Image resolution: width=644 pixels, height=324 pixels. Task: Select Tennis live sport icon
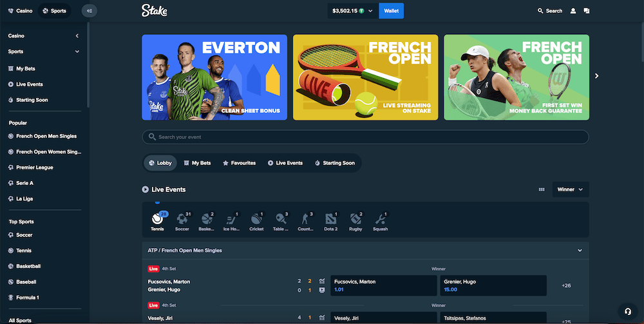(x=158, y=222)
